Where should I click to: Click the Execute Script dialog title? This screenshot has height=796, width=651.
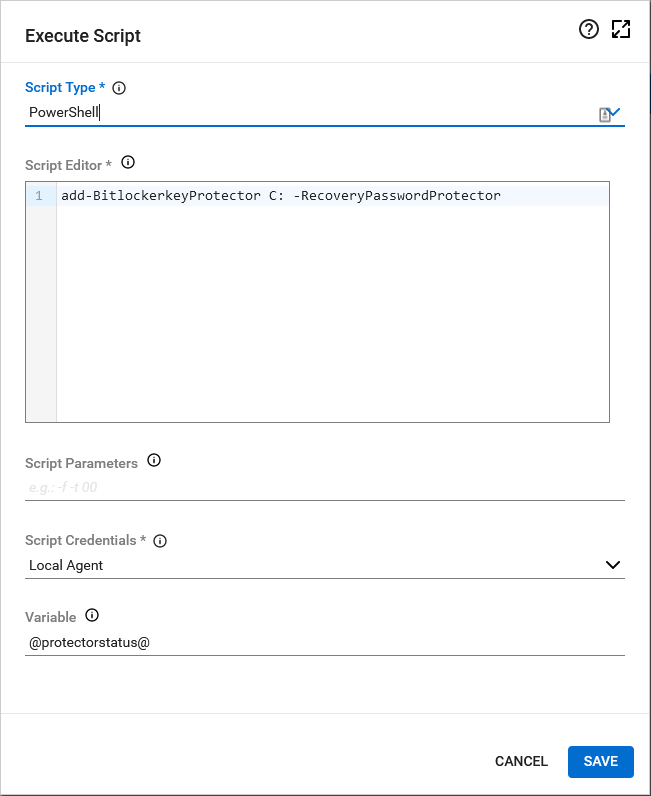(83, 36)
